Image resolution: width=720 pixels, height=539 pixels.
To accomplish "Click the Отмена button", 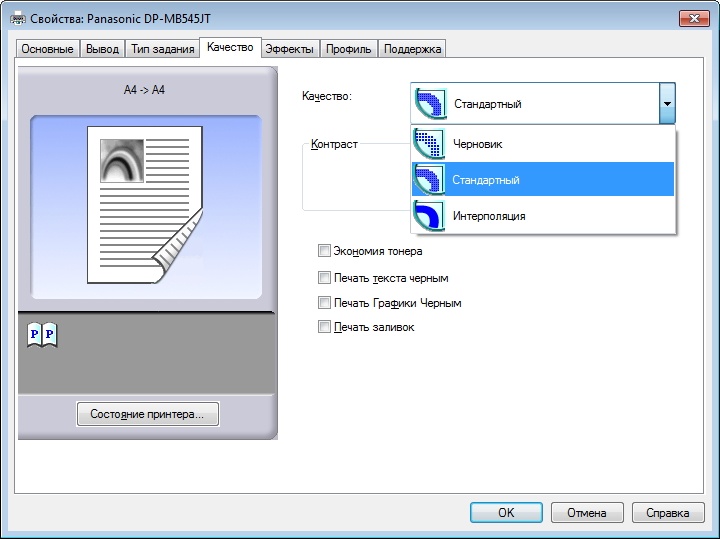I will (x=587, y=512).
